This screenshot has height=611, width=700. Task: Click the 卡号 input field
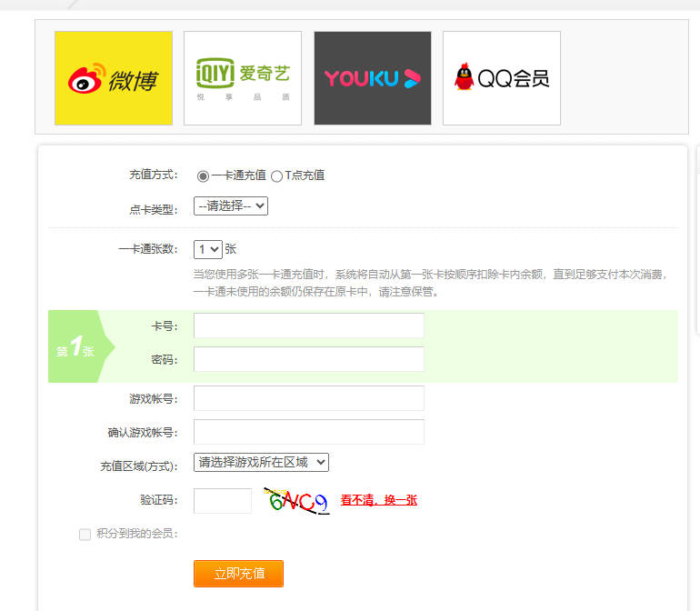309,326
